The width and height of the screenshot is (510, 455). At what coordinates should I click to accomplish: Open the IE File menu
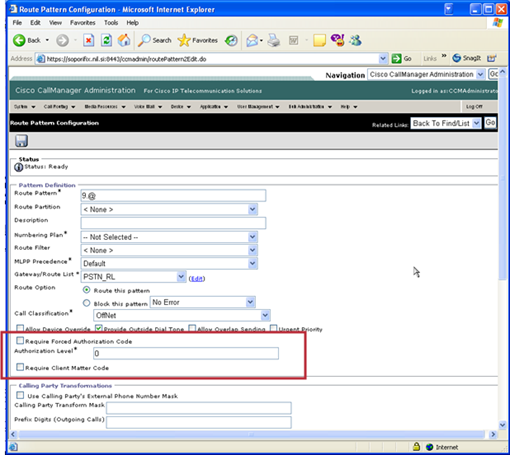pos(17,23)
